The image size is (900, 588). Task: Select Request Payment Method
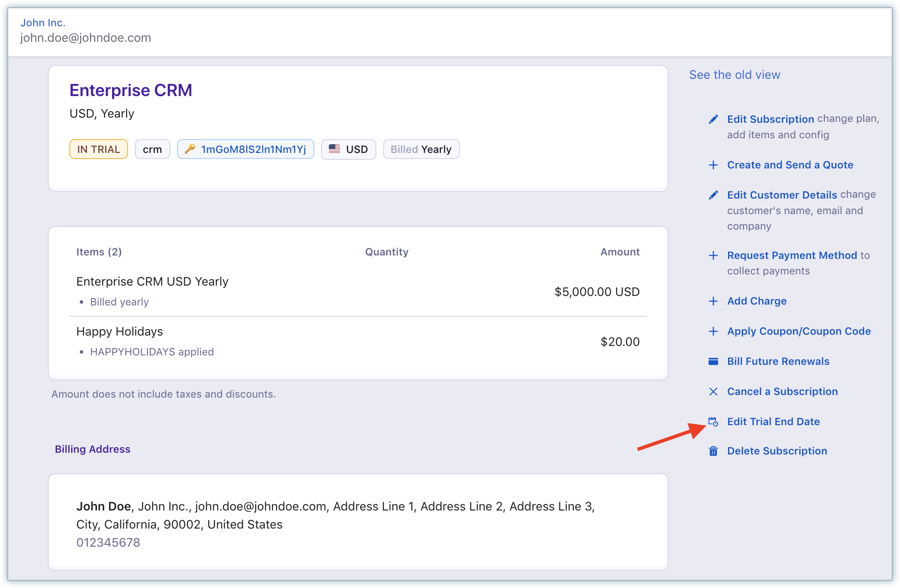point(792,255)
